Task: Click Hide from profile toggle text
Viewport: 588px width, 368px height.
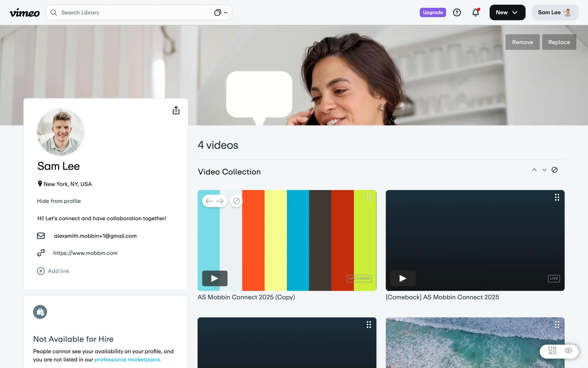Action: coord(59,201)
